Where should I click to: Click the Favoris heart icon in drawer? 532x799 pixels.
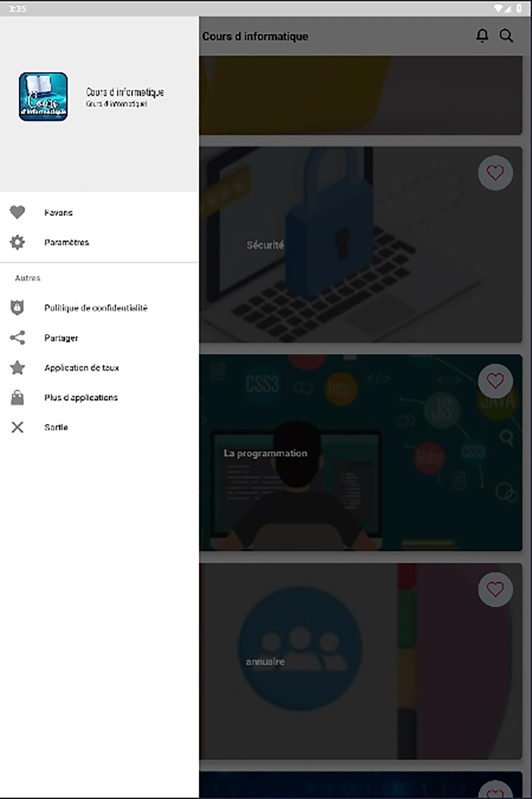tap(17, 212)
